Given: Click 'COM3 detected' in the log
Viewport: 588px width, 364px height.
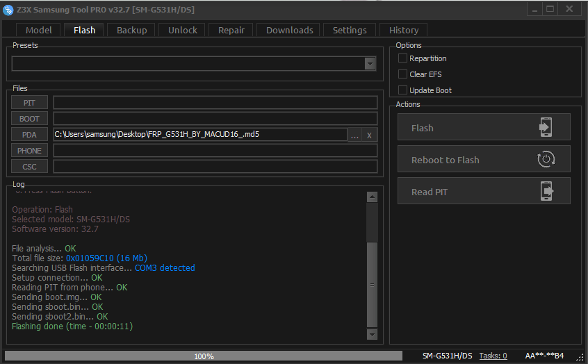Looking at the screenshot, I should (x=165, y=268).
